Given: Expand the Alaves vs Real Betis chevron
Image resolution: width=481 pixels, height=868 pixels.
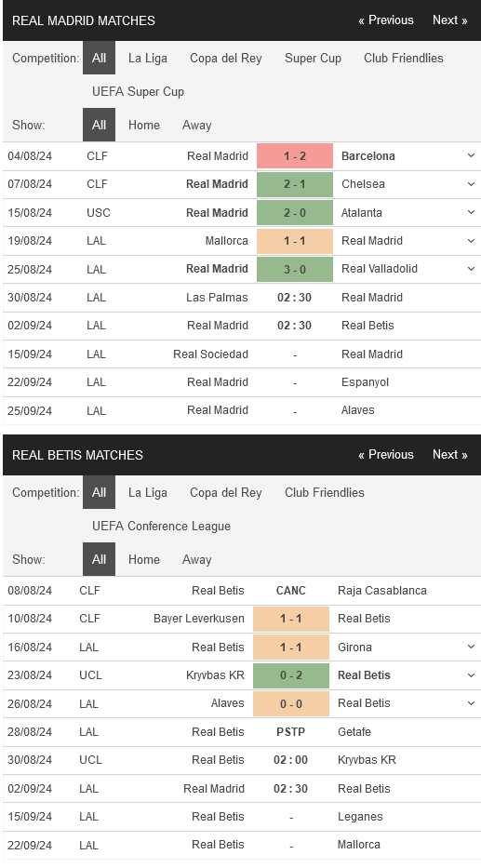Looking at the screenshot, I should [x=471, y=703].
